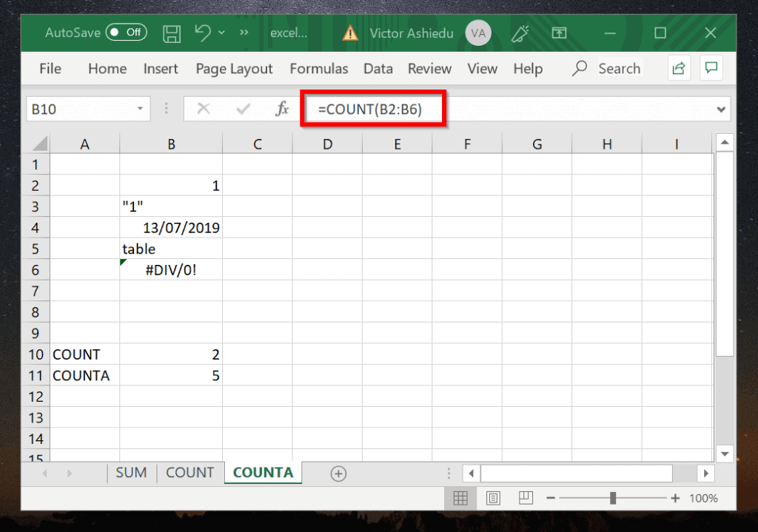This screenshot has width=758, height=532.
Task: Click the Share icon button
Action: pyautogui.click(x=679, y=68)
